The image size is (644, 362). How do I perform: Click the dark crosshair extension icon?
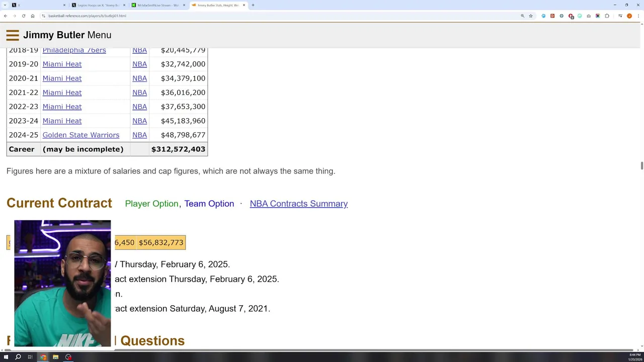point(561,16)
